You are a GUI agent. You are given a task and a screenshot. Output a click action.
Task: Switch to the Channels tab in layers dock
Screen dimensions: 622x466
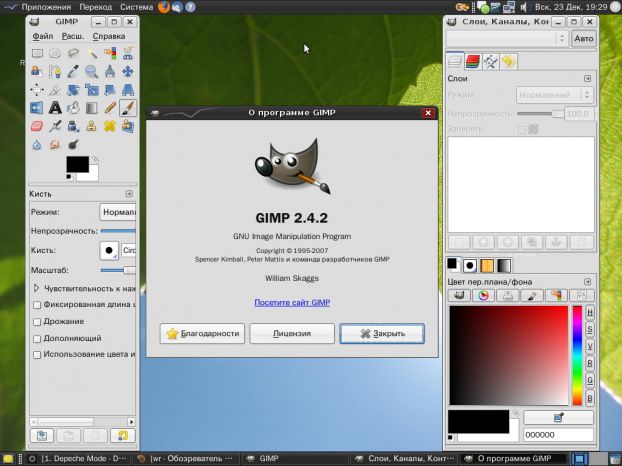(x=473, y=61)
